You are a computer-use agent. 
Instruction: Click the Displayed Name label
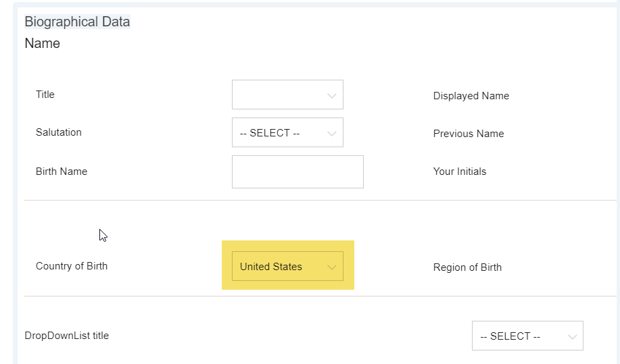(471, 96)
